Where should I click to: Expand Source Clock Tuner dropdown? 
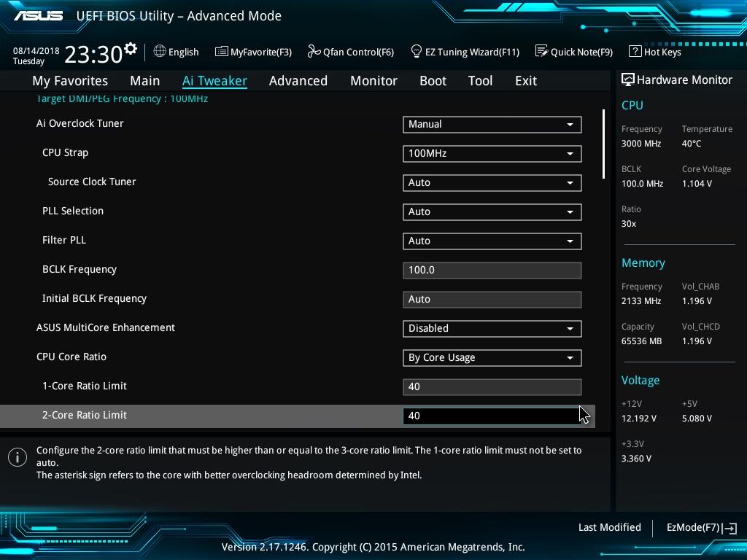492,183
